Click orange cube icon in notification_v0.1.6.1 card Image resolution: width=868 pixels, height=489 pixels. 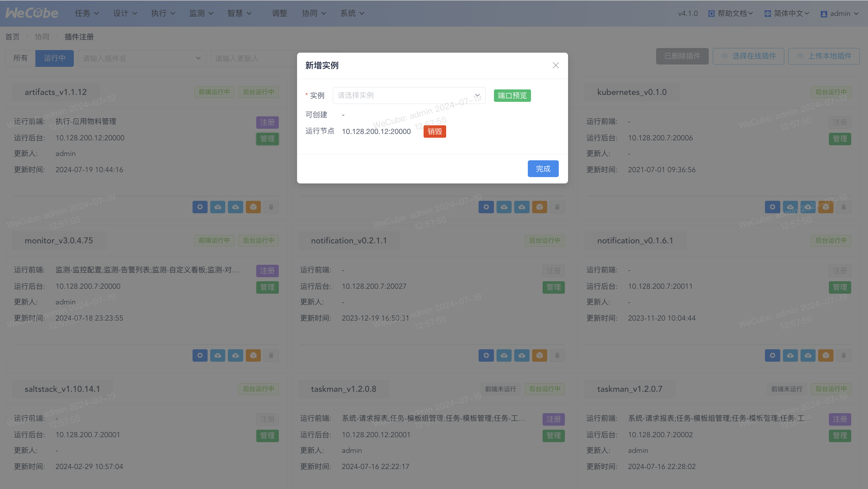coord(826,355)
